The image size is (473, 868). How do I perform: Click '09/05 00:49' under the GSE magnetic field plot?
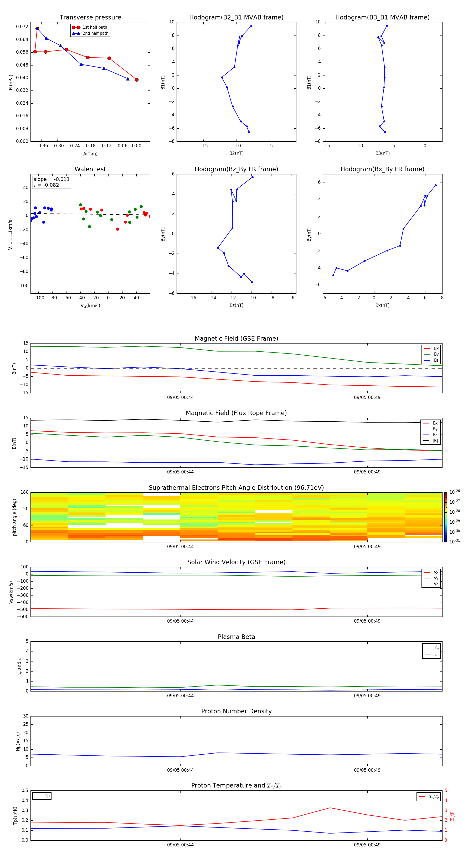point(367,398)
